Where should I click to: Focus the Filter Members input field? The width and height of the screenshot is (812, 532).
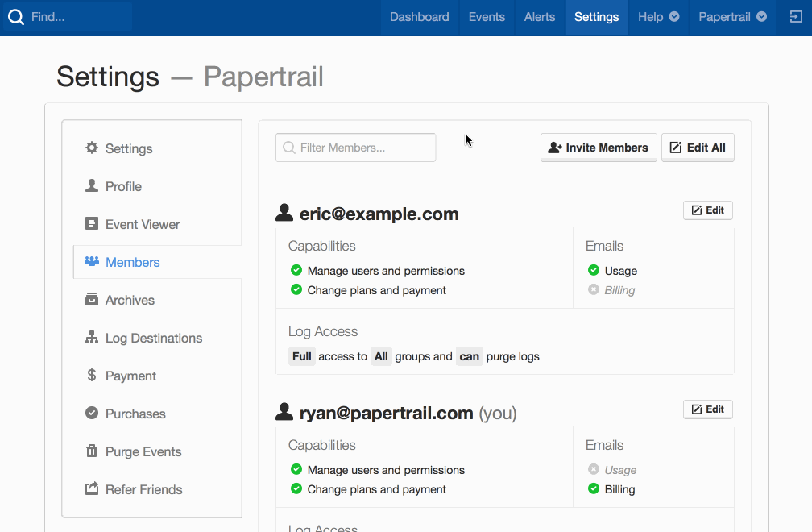356,148
